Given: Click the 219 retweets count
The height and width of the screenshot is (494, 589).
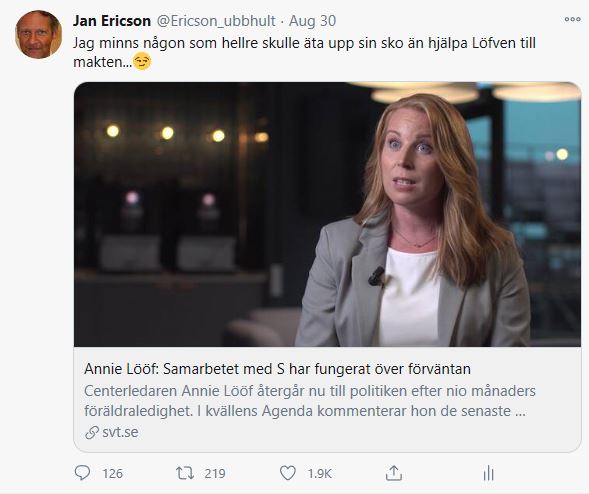Looking at the screenshot, I should [215, 473].
